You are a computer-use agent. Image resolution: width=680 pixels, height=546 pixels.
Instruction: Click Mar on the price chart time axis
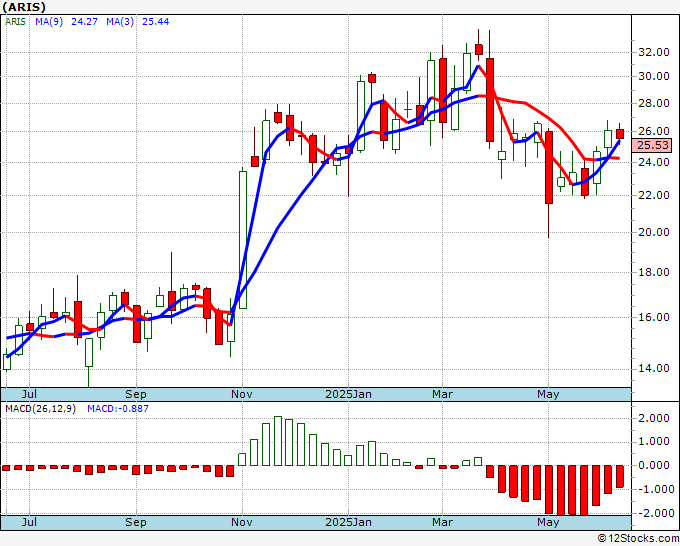pos(442,394)
